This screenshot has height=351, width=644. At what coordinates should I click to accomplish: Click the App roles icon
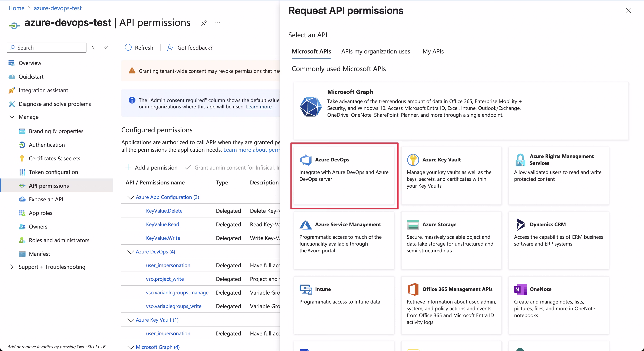click(x=22, y=213)
